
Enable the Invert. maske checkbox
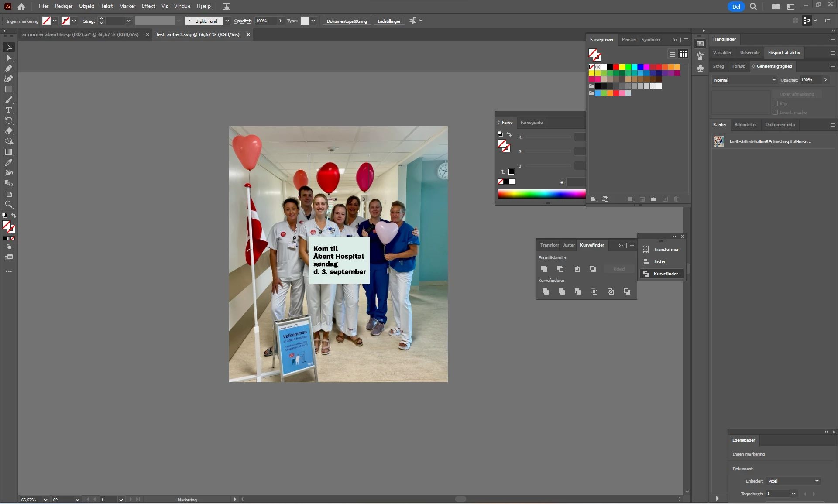point(775,112)
